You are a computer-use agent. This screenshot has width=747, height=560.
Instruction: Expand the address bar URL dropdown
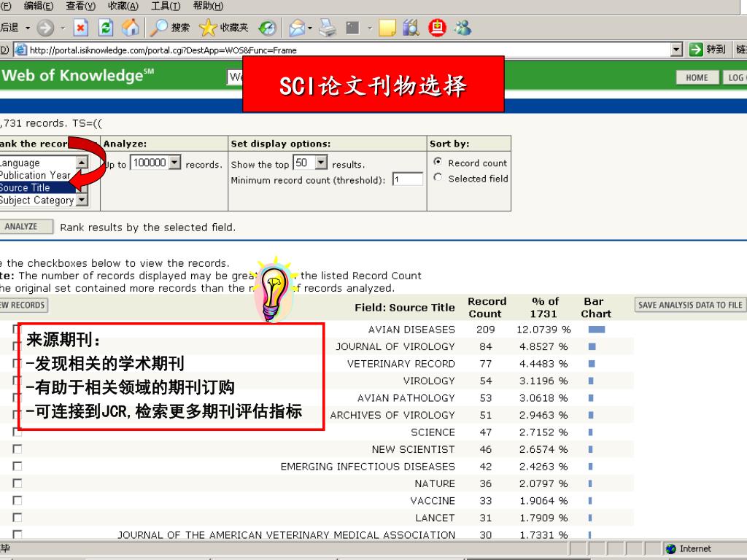point(676,50)
